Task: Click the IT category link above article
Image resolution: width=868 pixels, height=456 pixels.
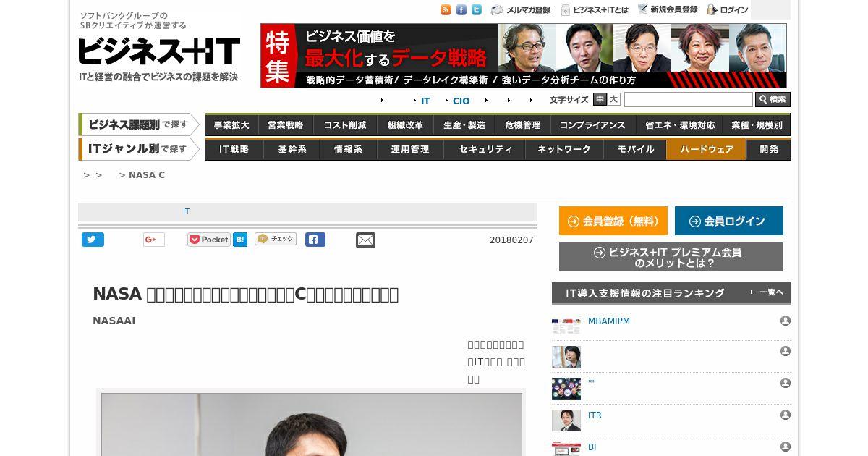Action: 186,212
